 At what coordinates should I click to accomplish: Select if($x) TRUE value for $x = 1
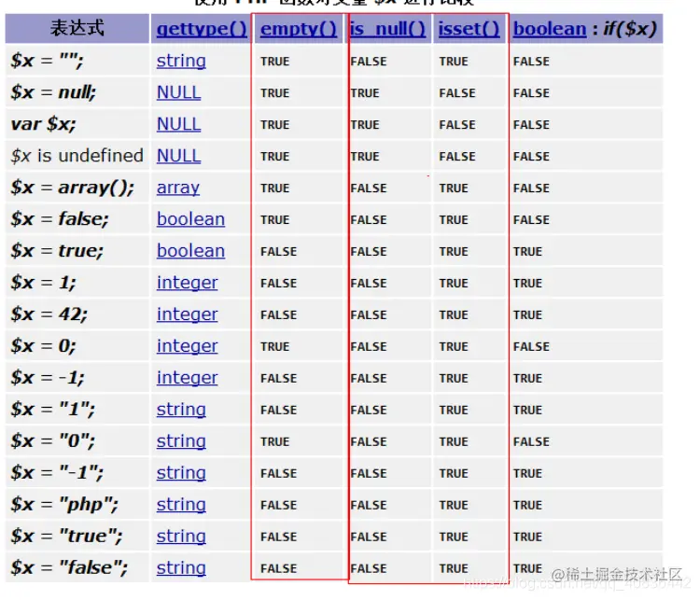pos(527,283)
